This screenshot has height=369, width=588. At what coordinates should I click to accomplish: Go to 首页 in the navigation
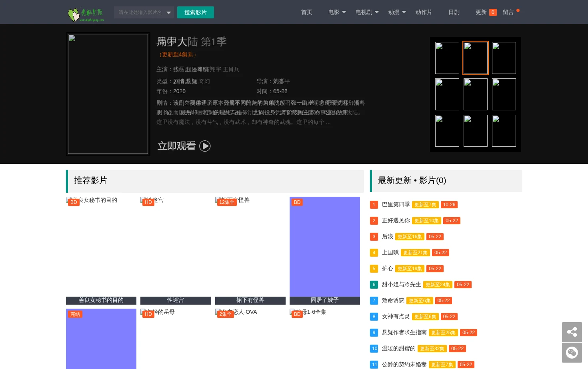(307, 12)
